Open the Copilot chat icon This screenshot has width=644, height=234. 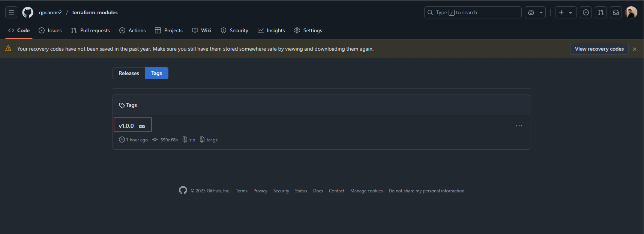tap(531, 12)
